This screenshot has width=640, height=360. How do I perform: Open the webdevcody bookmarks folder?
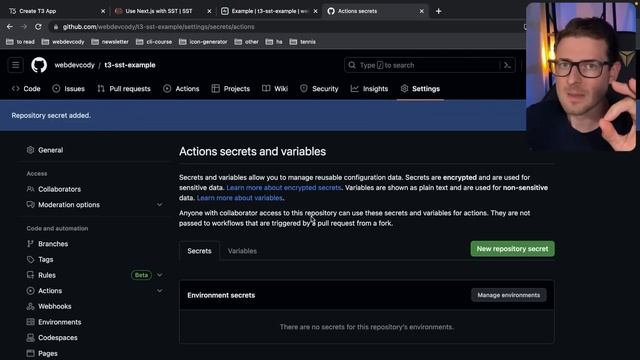pos(63,42)
